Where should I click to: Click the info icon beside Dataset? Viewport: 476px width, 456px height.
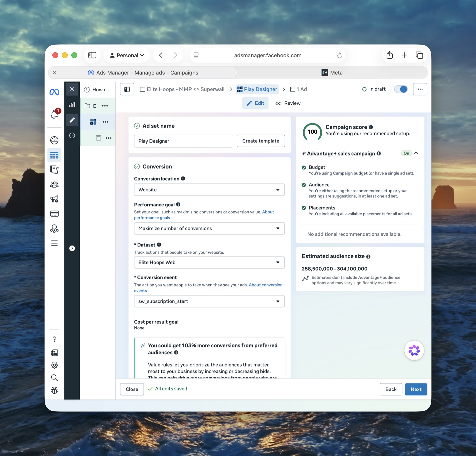159,245
